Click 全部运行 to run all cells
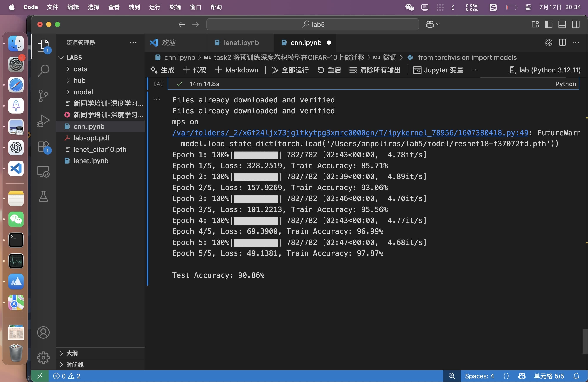 click(x=290, y=70)
